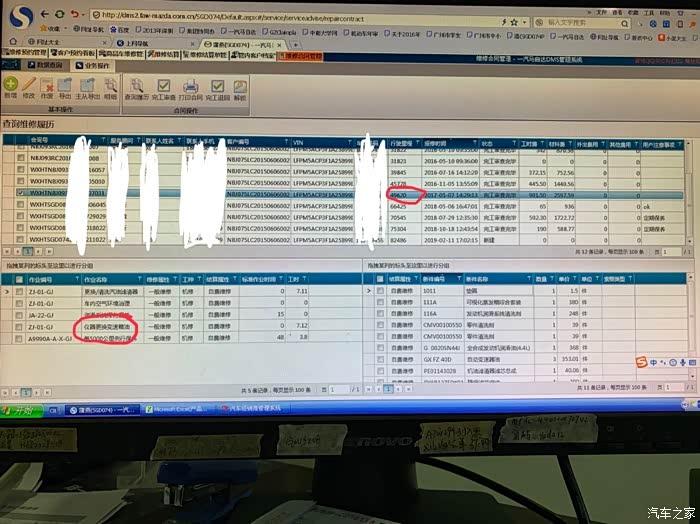
Task: Click the browser home icon
Action: [13, 41]
